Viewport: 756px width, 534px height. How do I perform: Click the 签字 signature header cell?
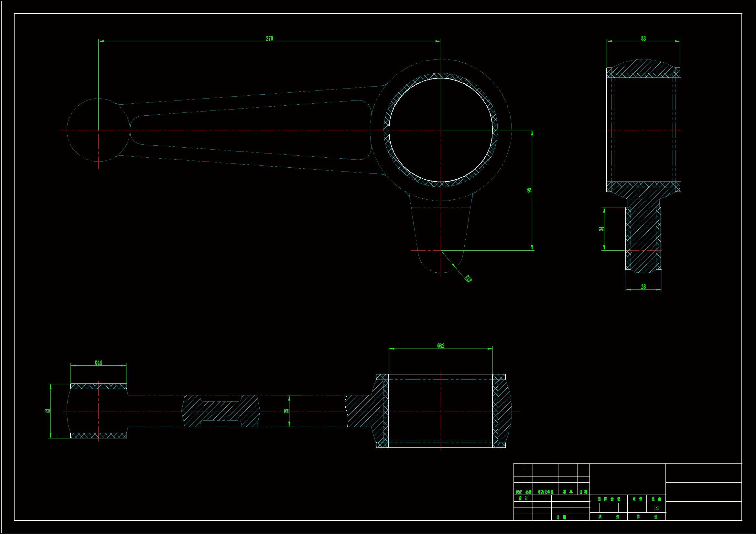pos(567,492)
